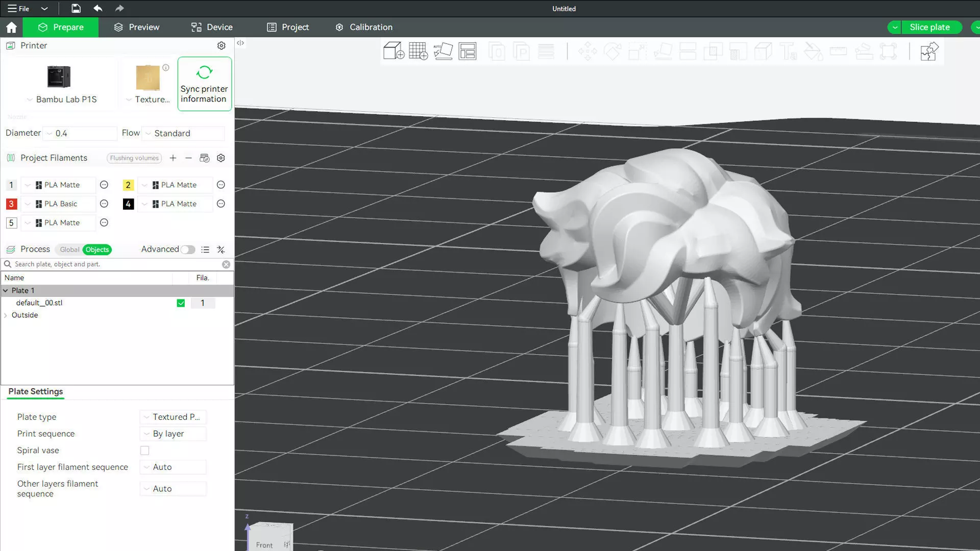Click the save file icon
Screen dimensions: 980x551
pos(76,8)
